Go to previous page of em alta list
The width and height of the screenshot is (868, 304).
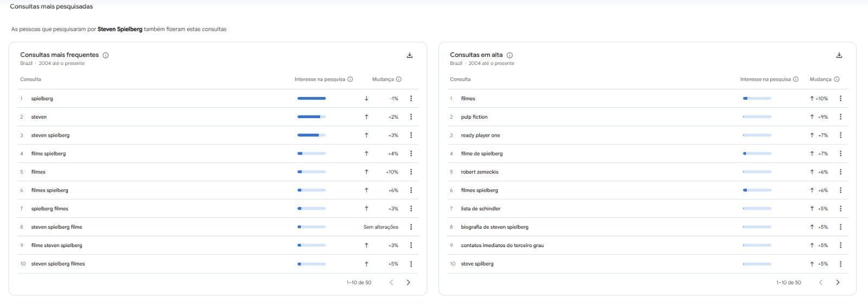coord(821,282)
